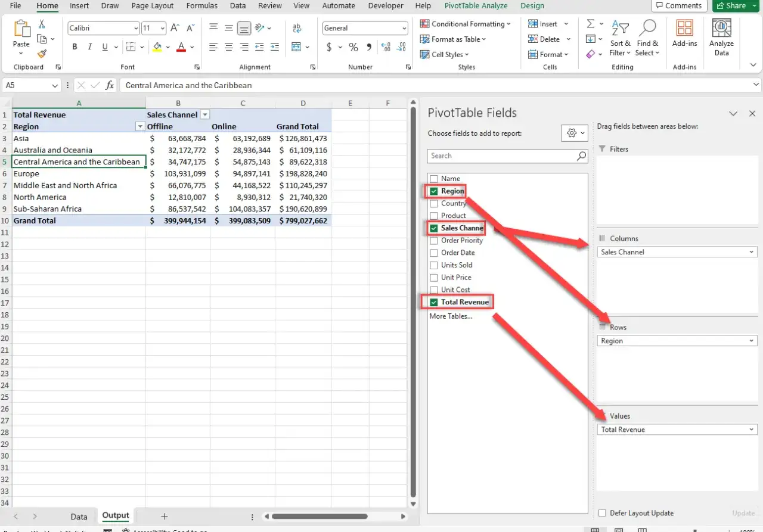
Task: Switch to the Data sheet tab
Action: tap(79, 517)
